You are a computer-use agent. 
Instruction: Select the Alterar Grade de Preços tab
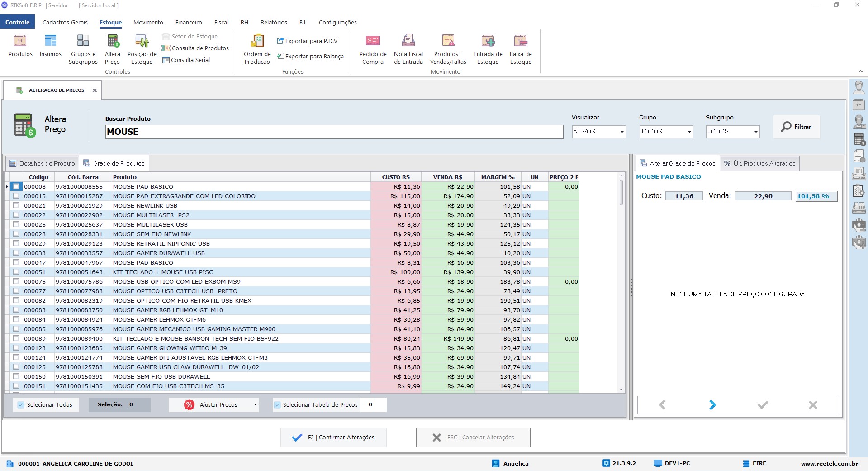tap(678, 163)
